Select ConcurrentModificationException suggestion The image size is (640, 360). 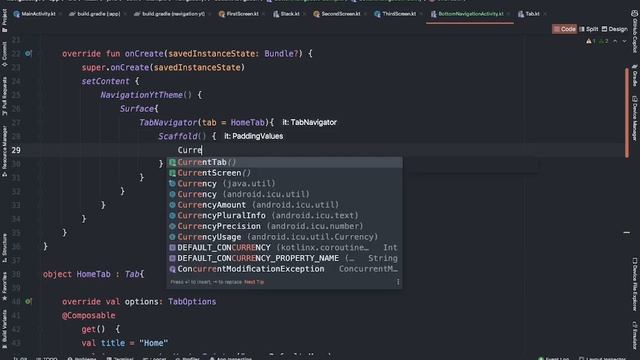click(284, 269)
